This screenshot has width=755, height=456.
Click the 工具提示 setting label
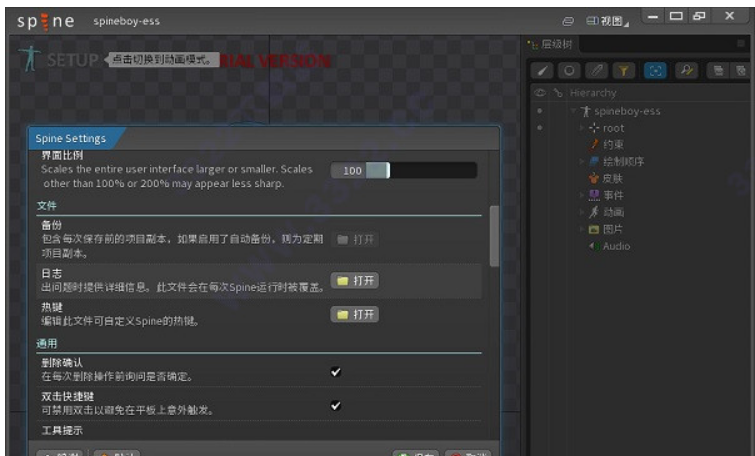click(62, 430)
